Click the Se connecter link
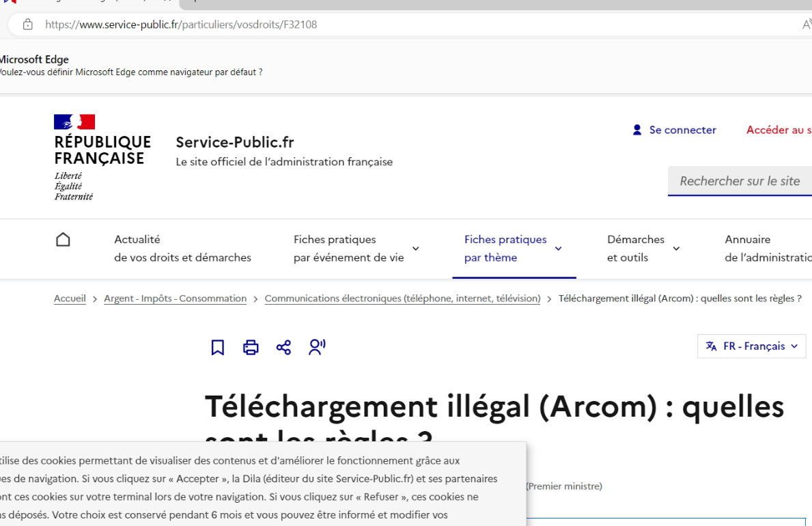Image resolution: width=812 pixels, height=526 pixels. click(682, 130)
